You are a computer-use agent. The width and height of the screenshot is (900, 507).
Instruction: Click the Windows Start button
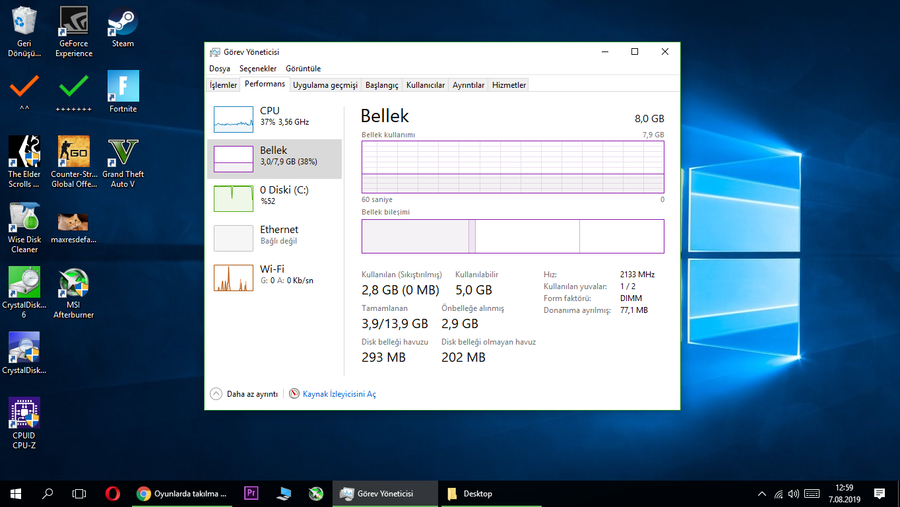16,493
